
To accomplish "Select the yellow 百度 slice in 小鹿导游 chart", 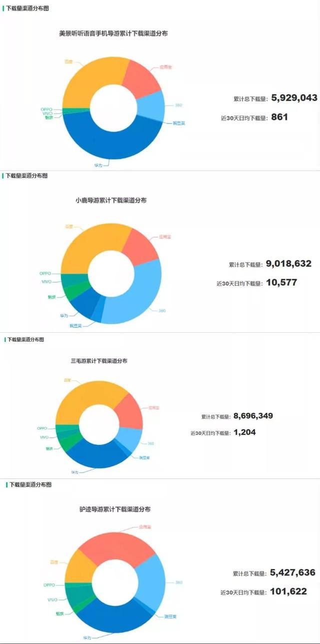I will (90, 245).
